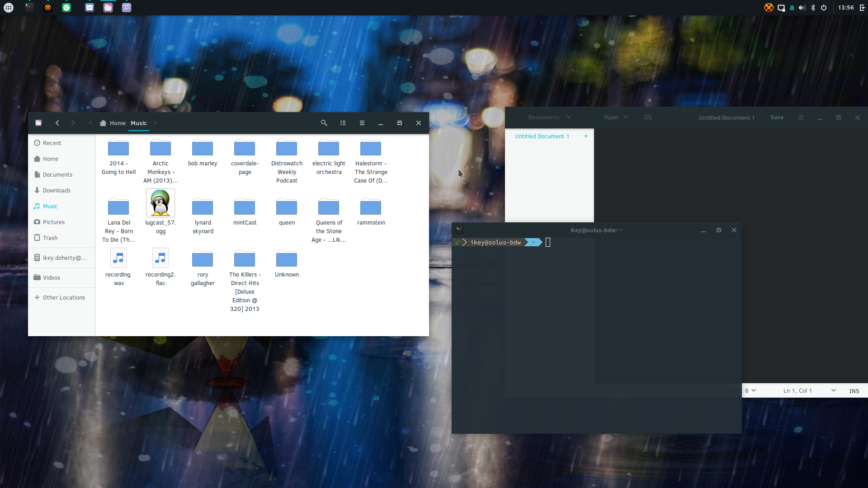Select the Queens of the Stone Age folder
Screen dimensions: 868x488
[329, 221]
